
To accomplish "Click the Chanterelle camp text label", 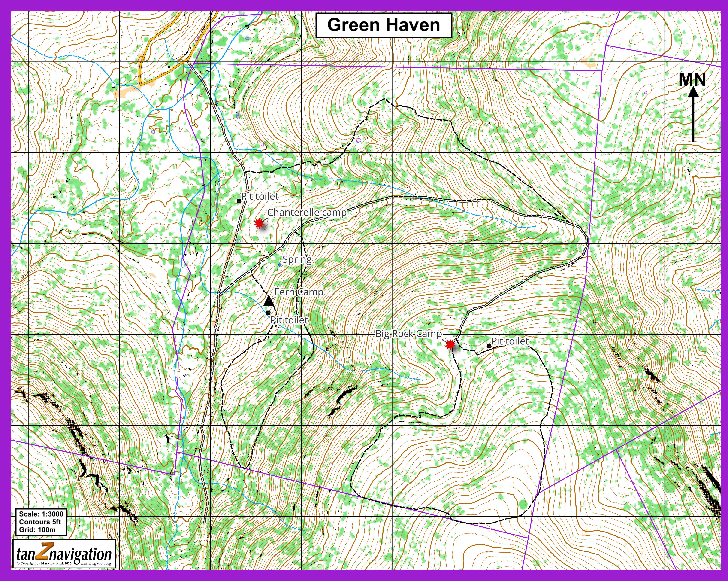I will [x=307, y=213].
